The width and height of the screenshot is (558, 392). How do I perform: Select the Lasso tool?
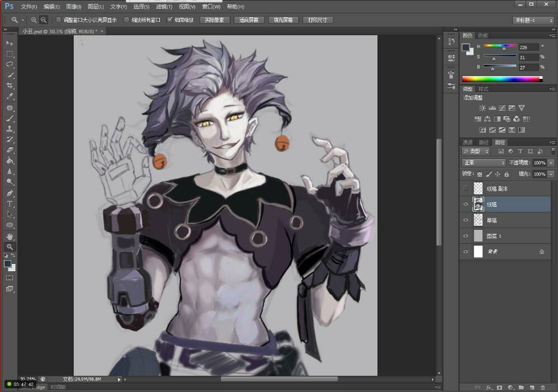pyautogui.click(x=10, y=64)
